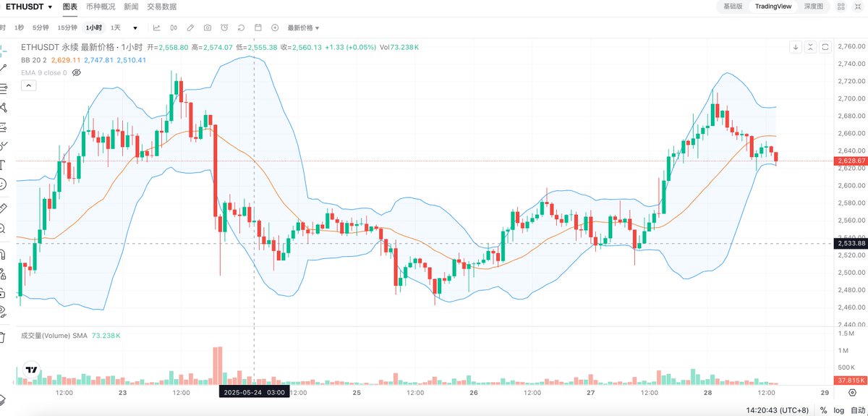Open the more timeframes dropdown arrow
This screenshot has height=416, width=868.
point(135,27)
